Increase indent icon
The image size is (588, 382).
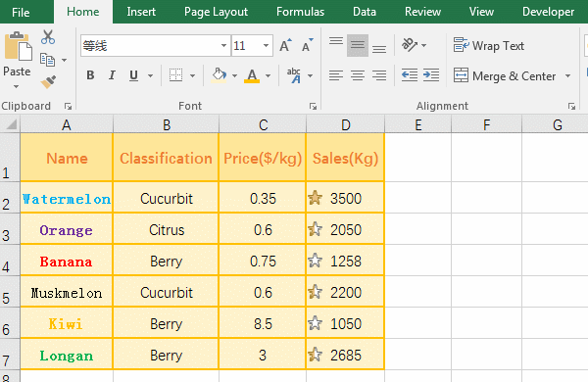tap(431, 75)
